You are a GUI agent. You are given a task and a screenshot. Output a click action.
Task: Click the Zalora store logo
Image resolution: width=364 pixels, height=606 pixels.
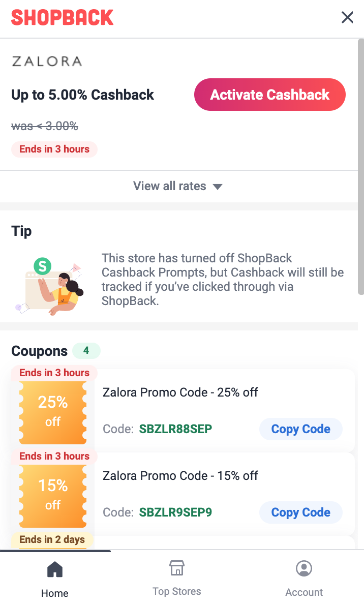point(47,62)
